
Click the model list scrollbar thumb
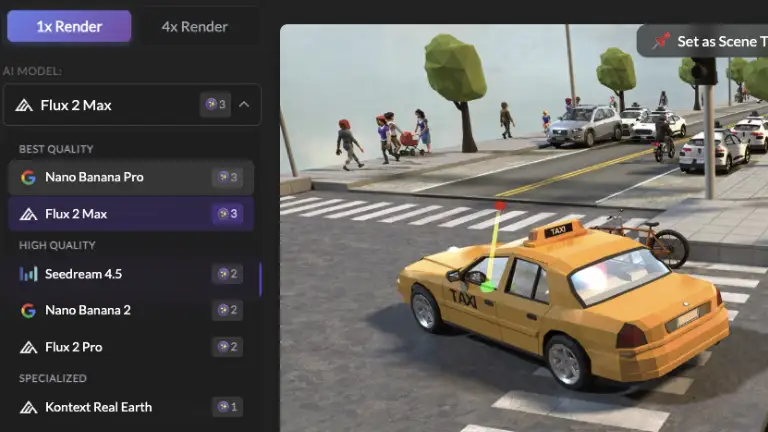[x=260, y=279]
